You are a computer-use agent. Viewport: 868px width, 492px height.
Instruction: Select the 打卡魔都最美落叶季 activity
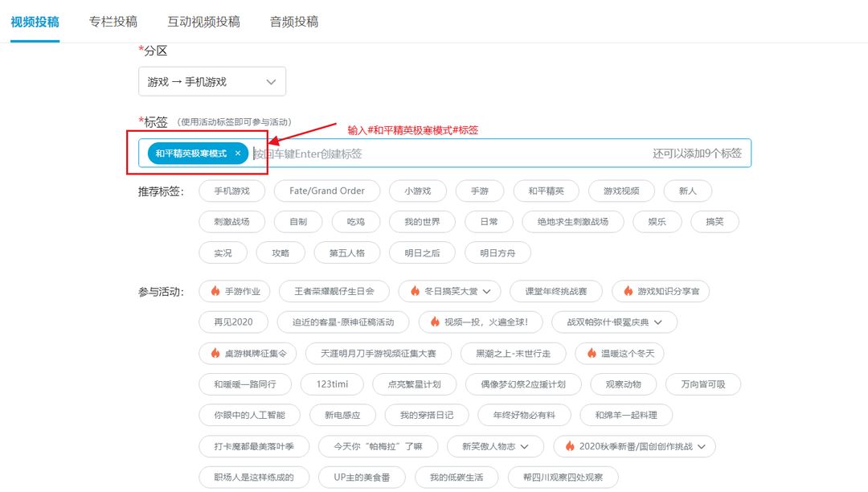(254, 446)
